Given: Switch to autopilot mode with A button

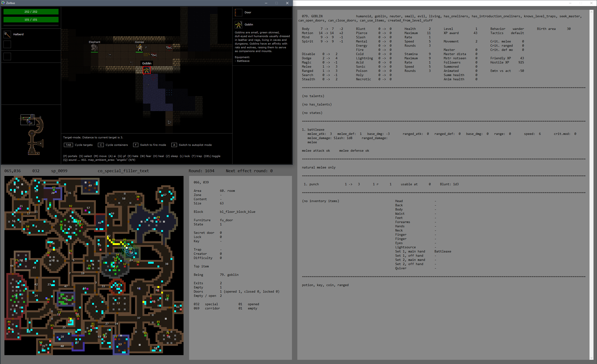Looking at the screenshot, I should (174, 145).
